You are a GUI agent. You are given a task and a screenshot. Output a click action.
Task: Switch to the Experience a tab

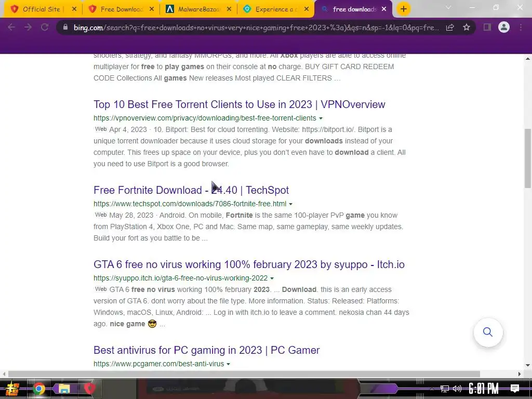[x=276, y=9]
